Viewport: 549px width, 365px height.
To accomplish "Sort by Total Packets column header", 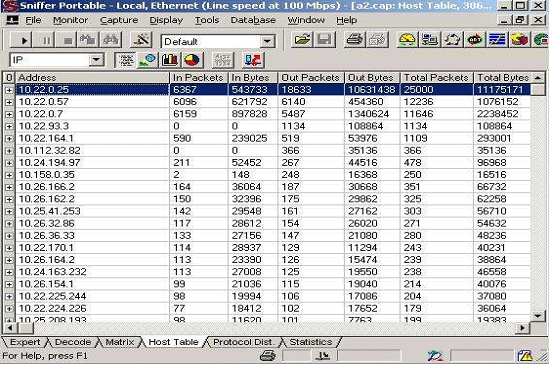I will [x=437, y=77].
